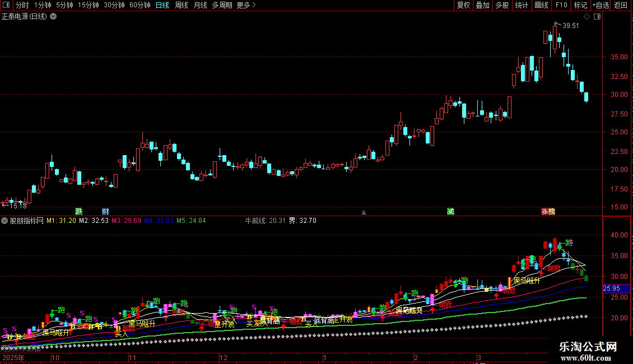
Task: Toggle the left sidebar panel icon
Action: click(7, 5)
